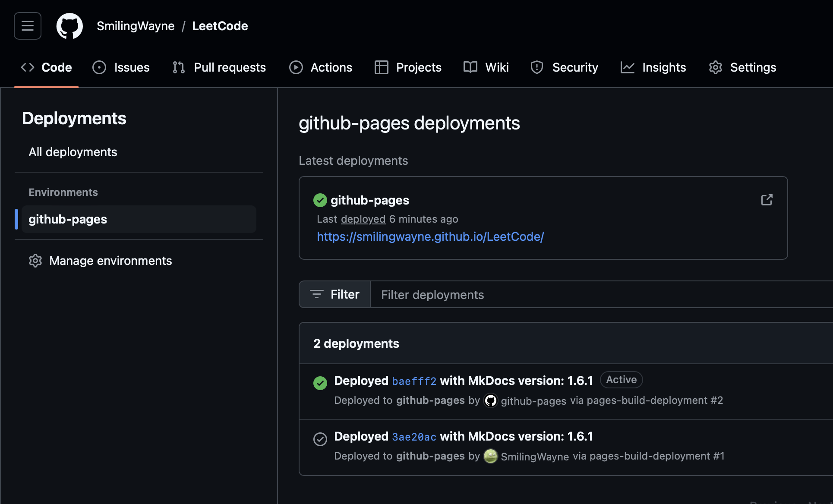The image size is (833, 504).
Task: Click the Issues circle icon
Action: click(x=99, y=67)
